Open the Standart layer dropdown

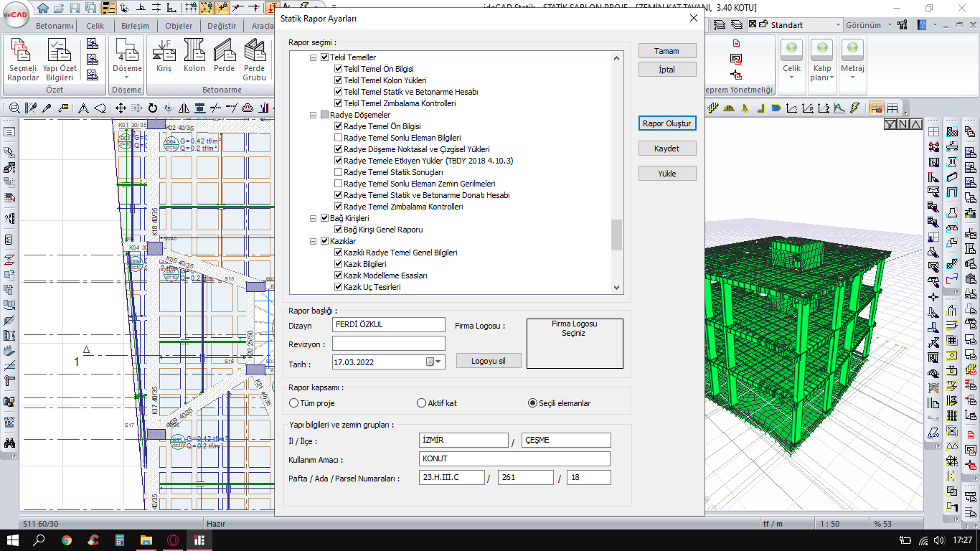(837, 25)
